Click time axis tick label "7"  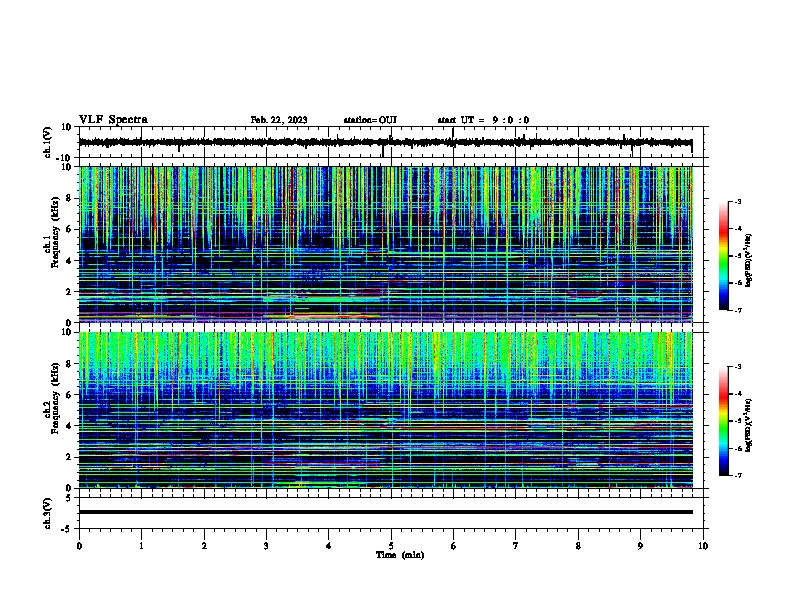(516, 546)
